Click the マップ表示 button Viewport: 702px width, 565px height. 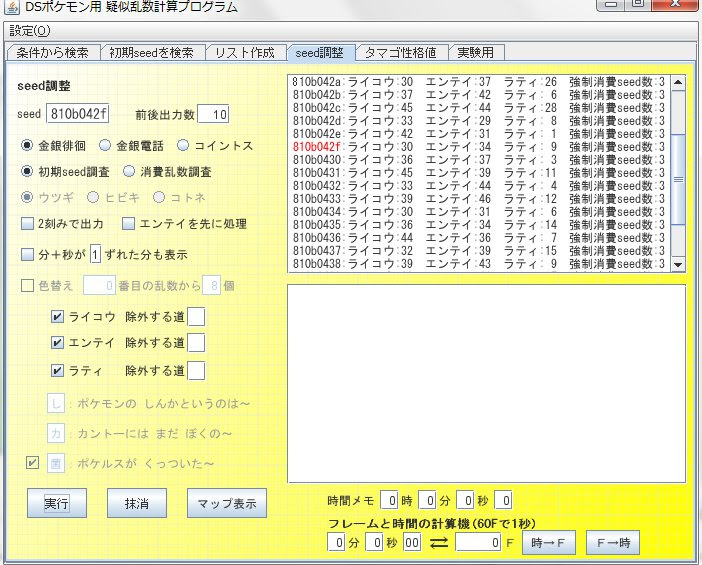227,503
